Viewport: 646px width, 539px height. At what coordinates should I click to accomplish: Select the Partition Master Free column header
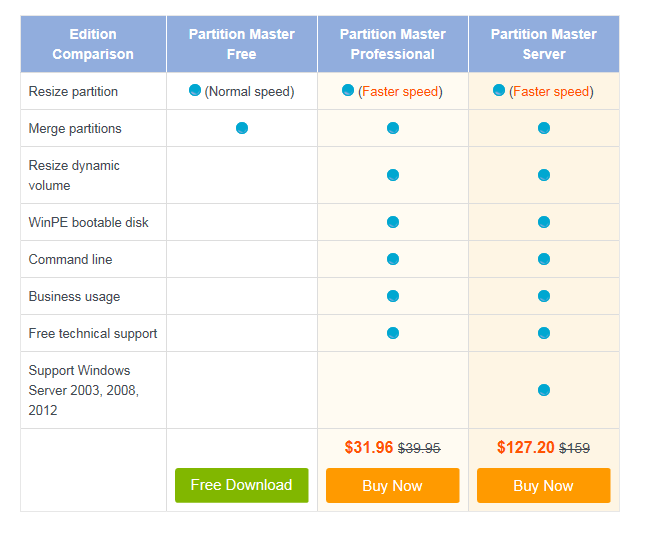(242, 44)
